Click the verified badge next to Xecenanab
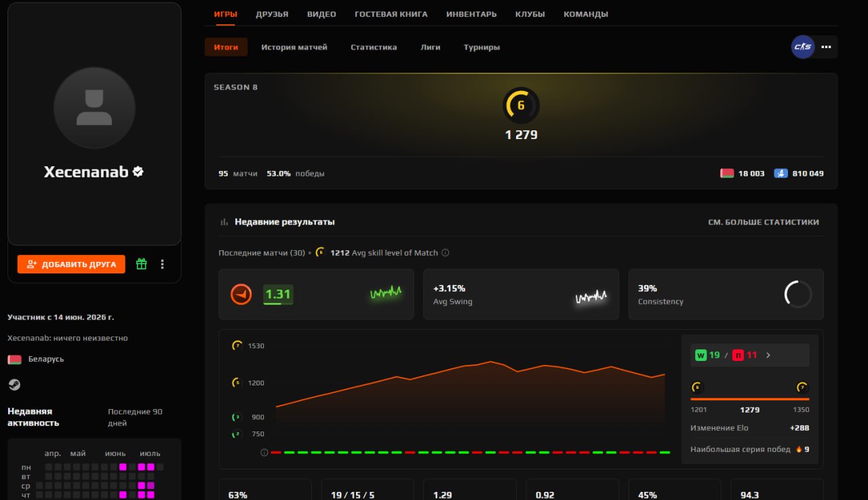The width and height of the screenshot is (868, 500). 138,172
